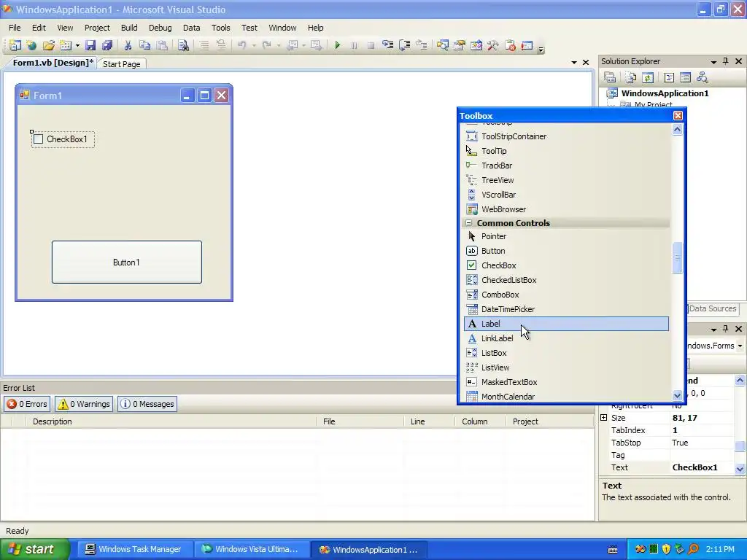Open the toolbar options overflow dropdown
747x560 pixels.
541,48
